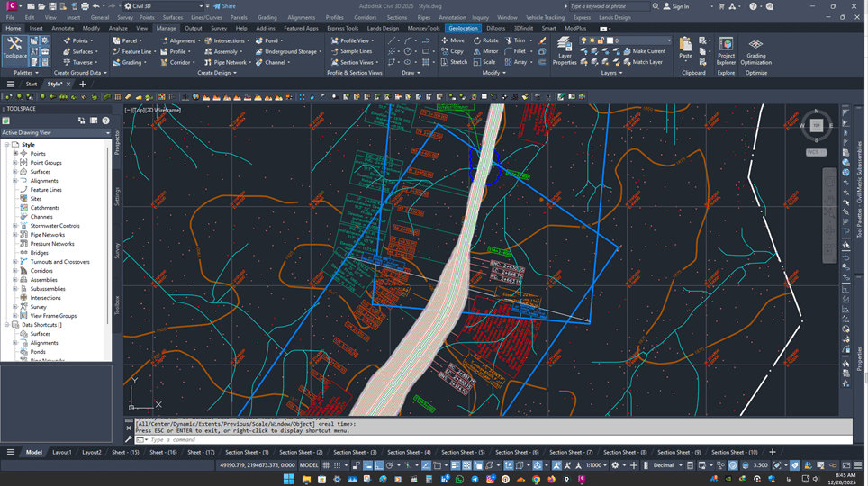Image resolution: width=868 pixels, height=486 pixels.
Task: Select the Move tool in Modify panel
Action: 451,40
